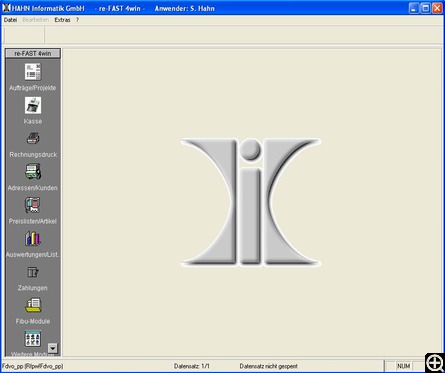Image resolution: width=445 pixels, height=373 pixels.
Task: Open the Adressen/Kunden icon
Action: [x=33, y=171]
